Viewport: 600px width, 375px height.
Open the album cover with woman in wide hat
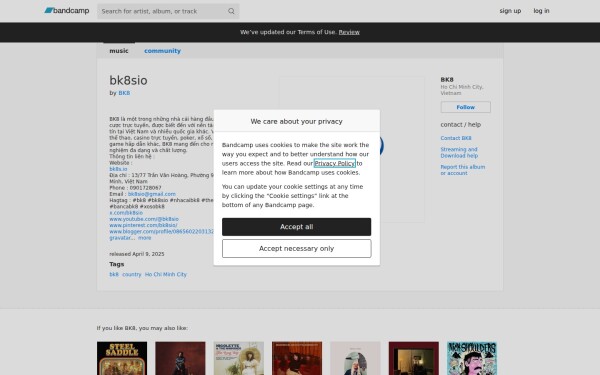[239, 358]
